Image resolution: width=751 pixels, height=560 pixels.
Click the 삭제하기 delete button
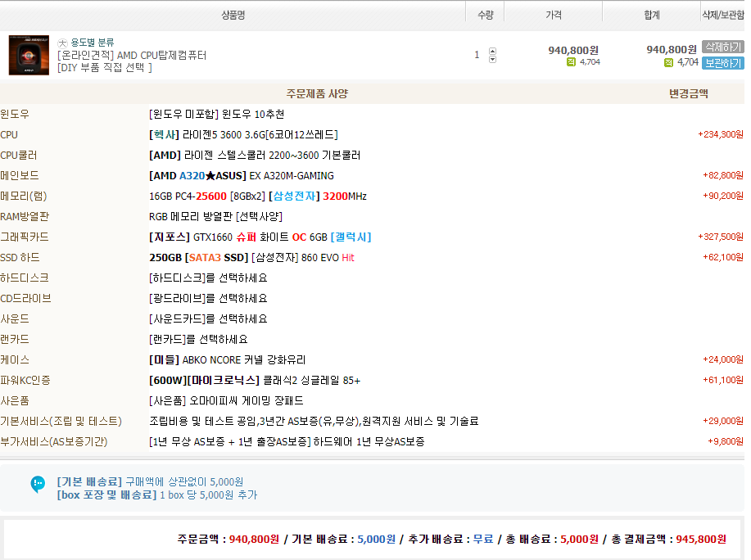[x=722, y=47]
